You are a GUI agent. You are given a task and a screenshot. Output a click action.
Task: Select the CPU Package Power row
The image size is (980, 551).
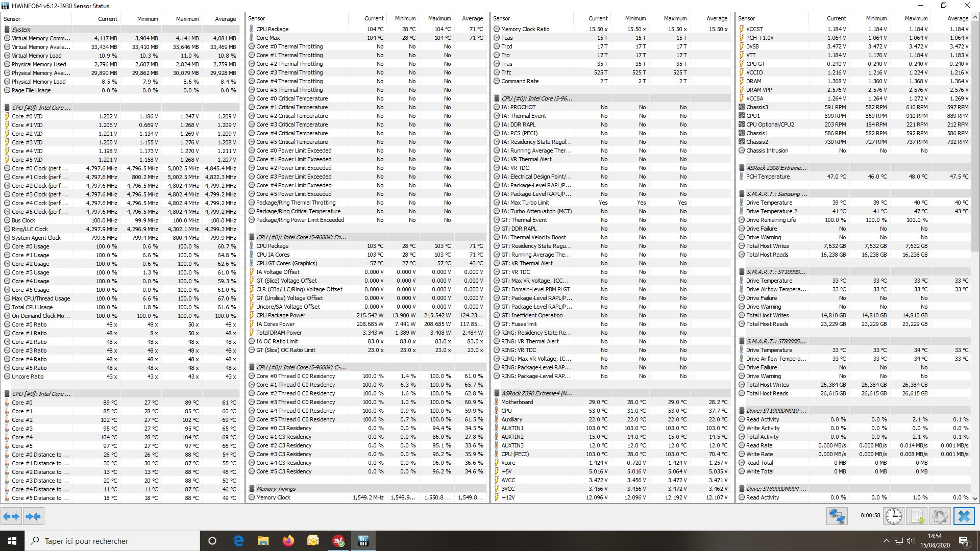tap(280, 315)
